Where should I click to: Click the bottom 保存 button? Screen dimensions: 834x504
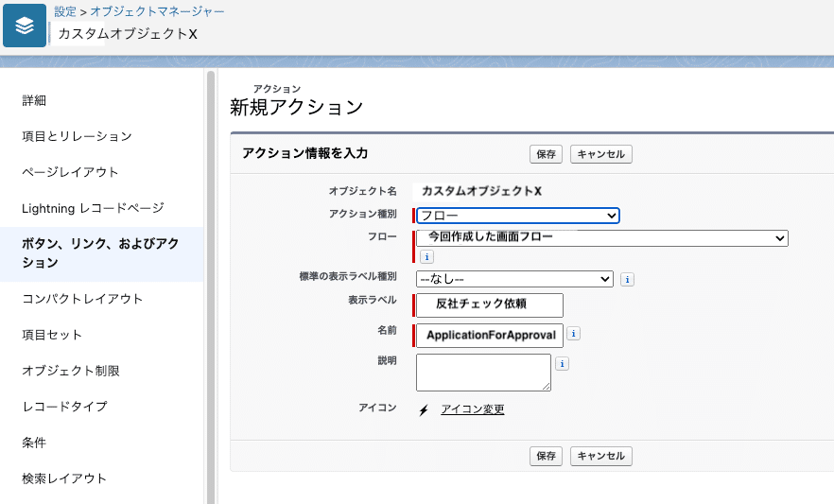click(546, 456)
